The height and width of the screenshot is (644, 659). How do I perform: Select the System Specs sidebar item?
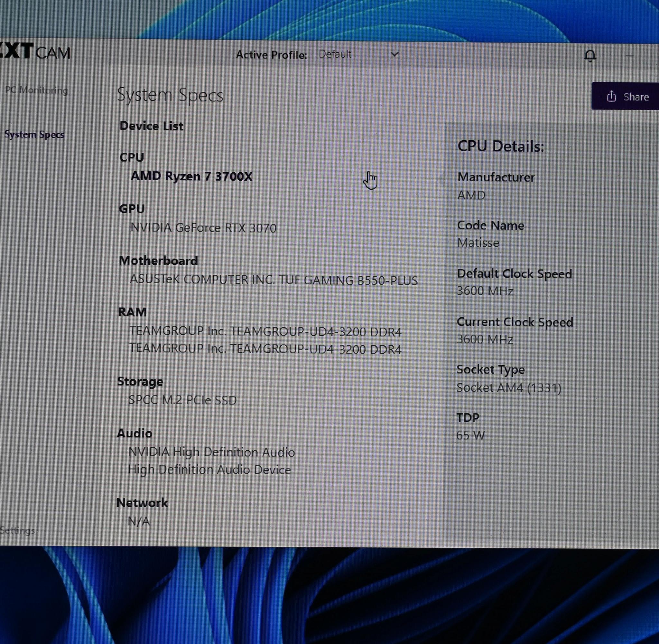(x=34, y=134)
